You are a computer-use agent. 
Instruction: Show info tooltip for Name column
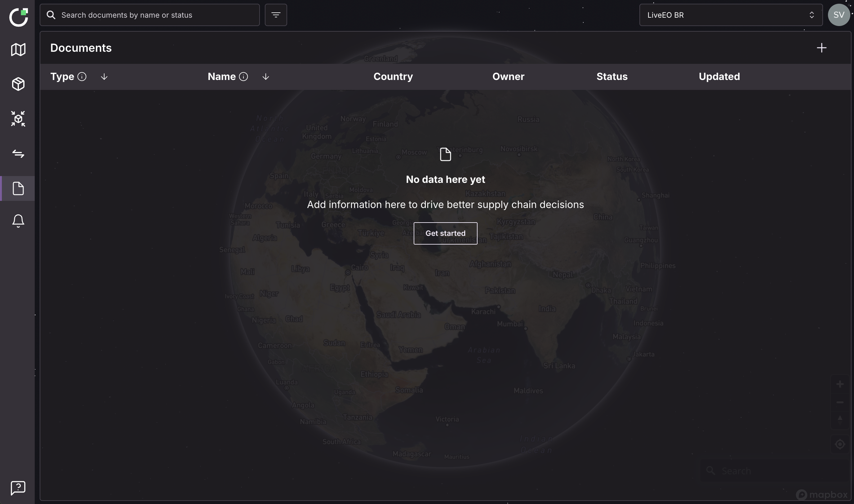coord(243,77)
